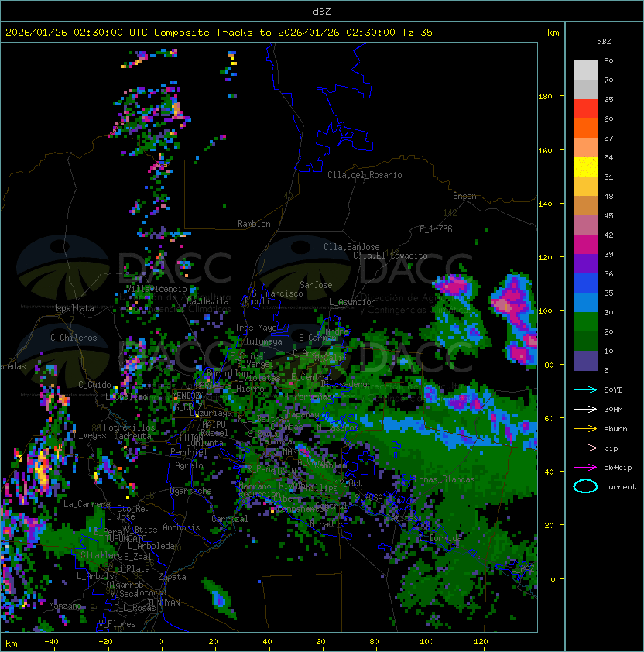Viewport: 644px width, 652px height.
Task: Click the '120' tick on bottom axis
Action: tap(481, 642)
